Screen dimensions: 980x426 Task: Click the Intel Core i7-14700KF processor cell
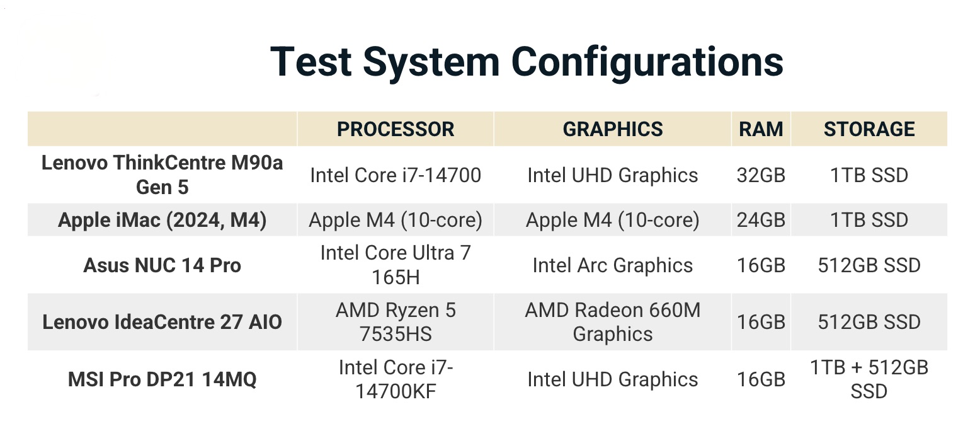tap(396, 379)
